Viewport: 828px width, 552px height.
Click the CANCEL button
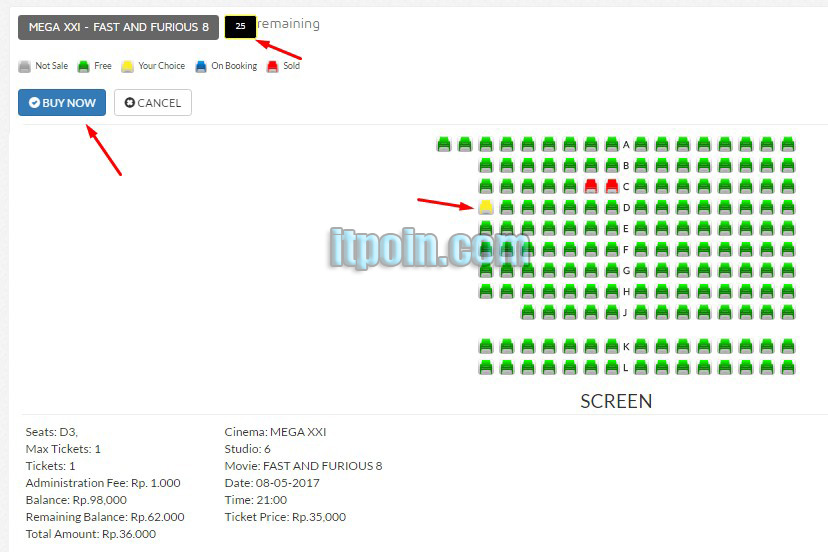153,102
